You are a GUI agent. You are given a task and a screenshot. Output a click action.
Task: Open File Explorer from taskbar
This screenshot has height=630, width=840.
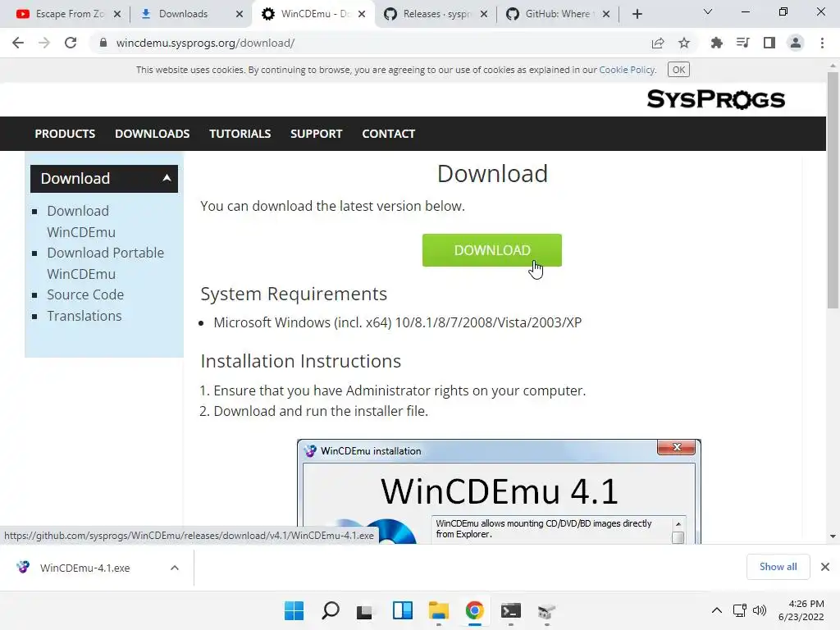439,610
